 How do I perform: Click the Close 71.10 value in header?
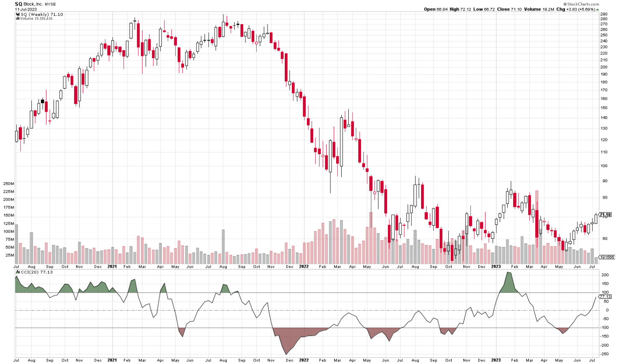tap(509, 9)
